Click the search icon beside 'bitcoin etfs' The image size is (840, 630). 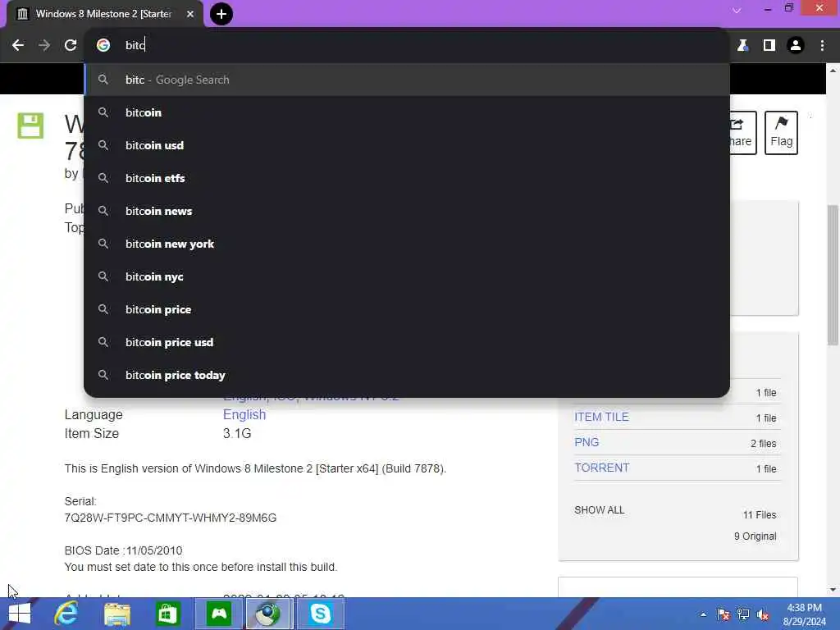(x=103, y=178)
